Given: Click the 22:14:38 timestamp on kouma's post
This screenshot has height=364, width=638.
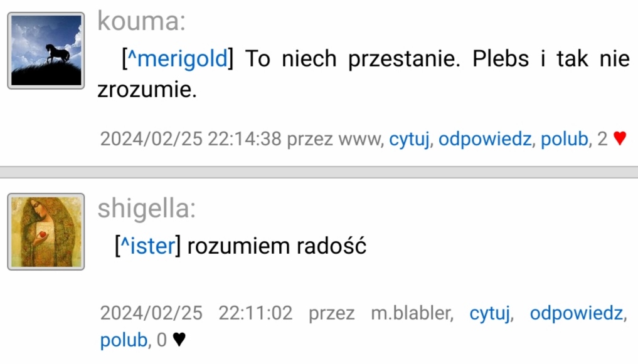Looking at the screenshot, I should [245, 139].
